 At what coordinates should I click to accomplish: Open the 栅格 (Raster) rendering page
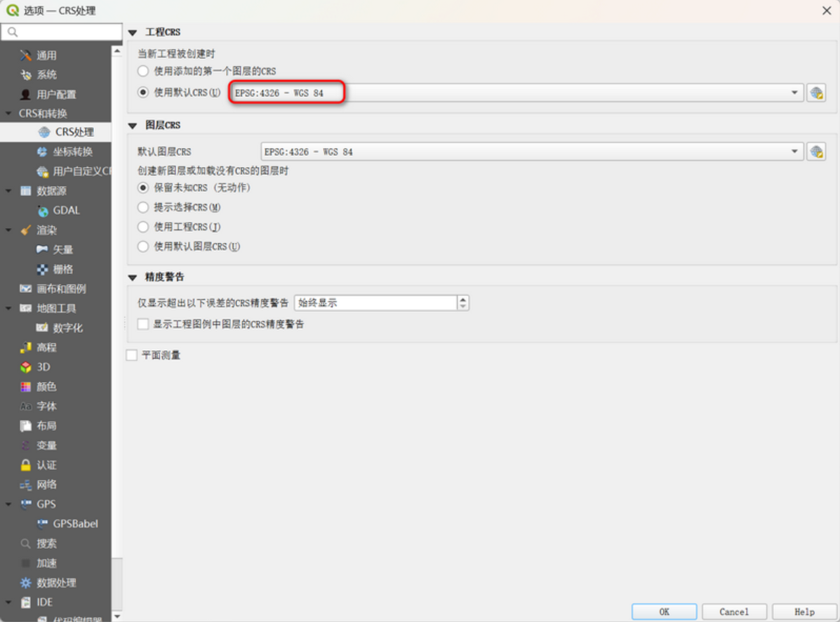point(62,269)
